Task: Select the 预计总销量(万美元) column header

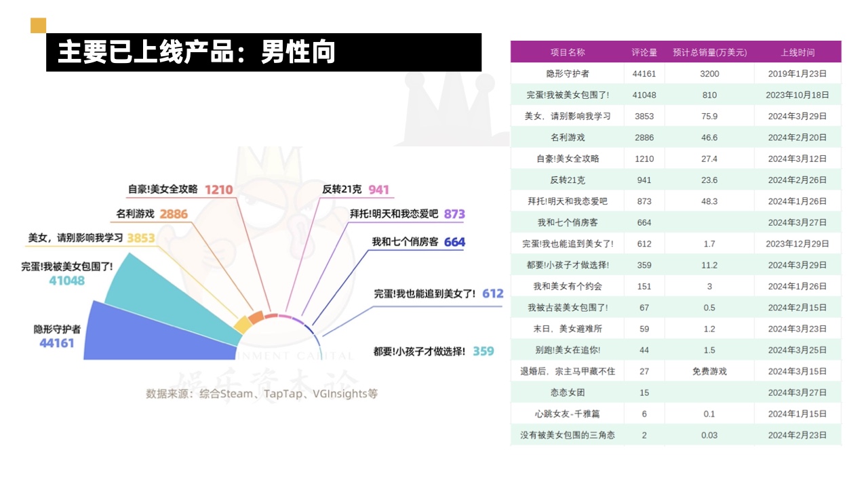Action: 709,52
